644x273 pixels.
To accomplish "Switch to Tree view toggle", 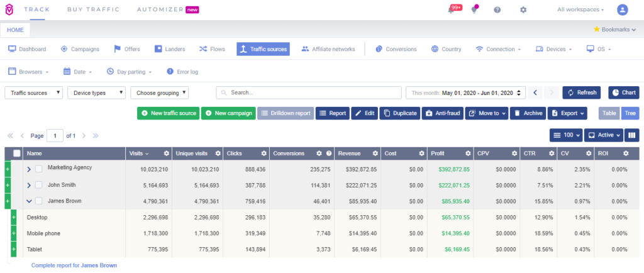I will pyautogui.click(x=630, y=113).
